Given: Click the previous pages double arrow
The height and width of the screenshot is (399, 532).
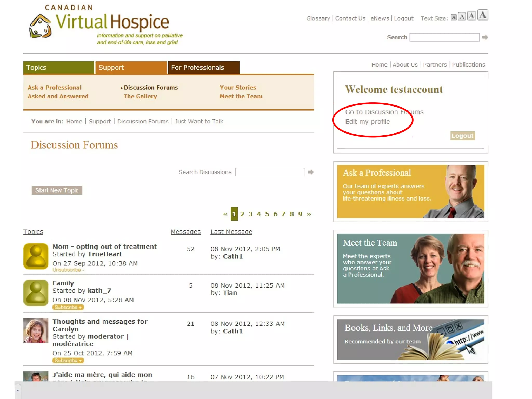Looking at the screenshot, I should coord(225,214).
